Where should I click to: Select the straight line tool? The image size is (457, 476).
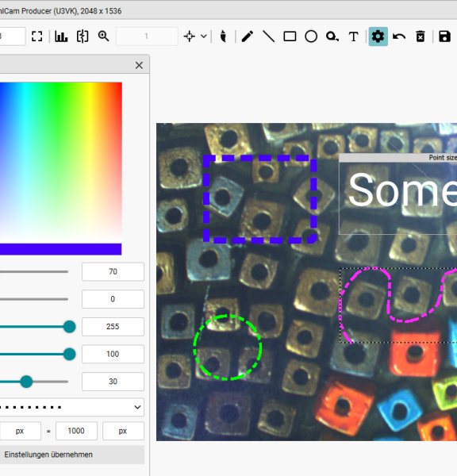coord(268,36)
